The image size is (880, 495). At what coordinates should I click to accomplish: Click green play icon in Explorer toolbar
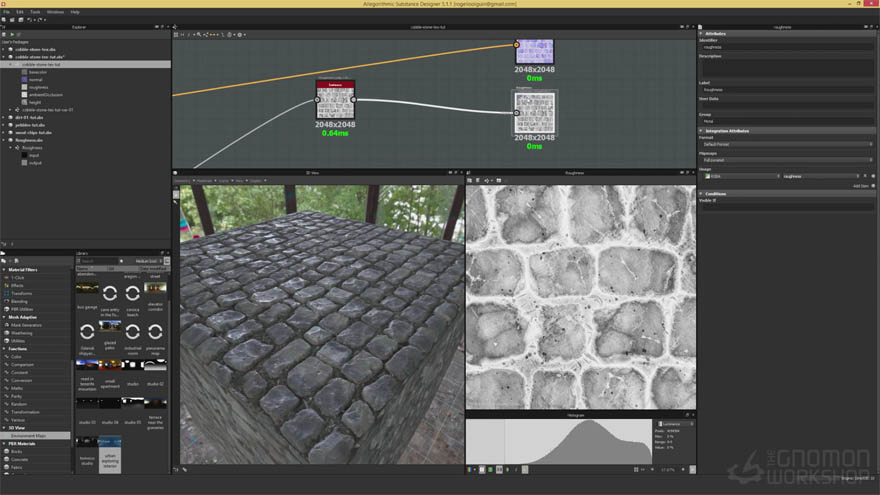click(x=12, y=35)
